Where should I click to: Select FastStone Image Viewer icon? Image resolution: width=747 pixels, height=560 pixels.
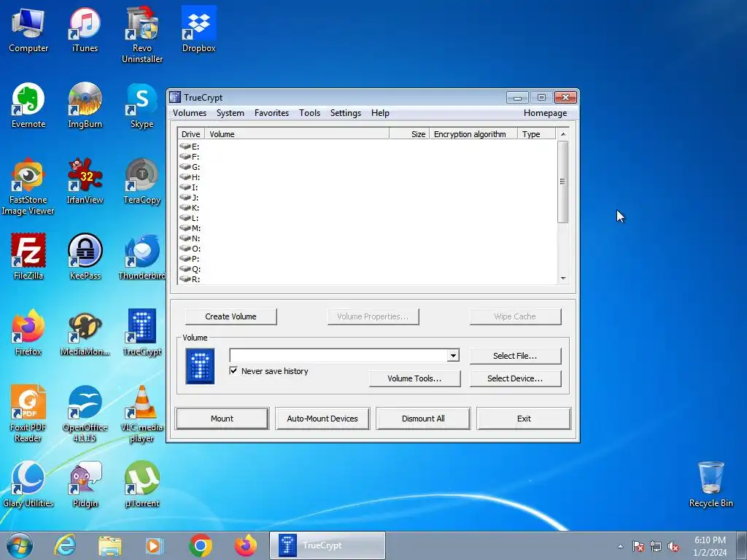28,187
